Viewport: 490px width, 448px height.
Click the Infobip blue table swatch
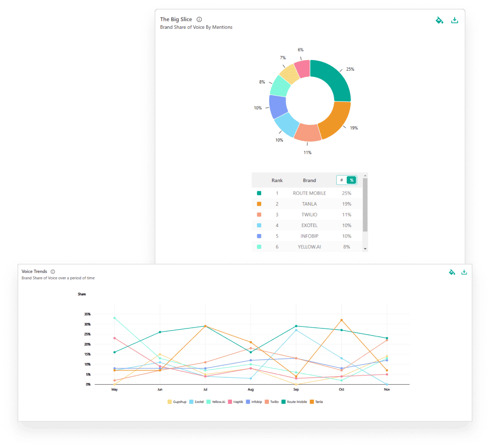pyautogui.click(x=259, y=236)
